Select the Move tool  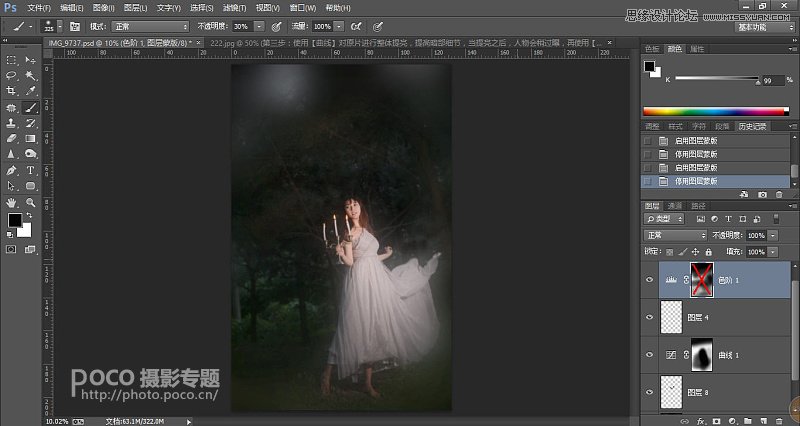tap(31, 60)
